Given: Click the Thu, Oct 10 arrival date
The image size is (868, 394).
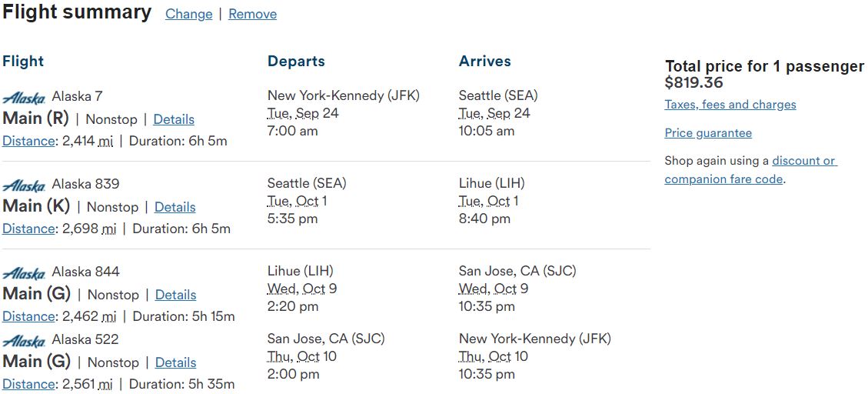Looking at the screenshot, I should pos(494,356).
